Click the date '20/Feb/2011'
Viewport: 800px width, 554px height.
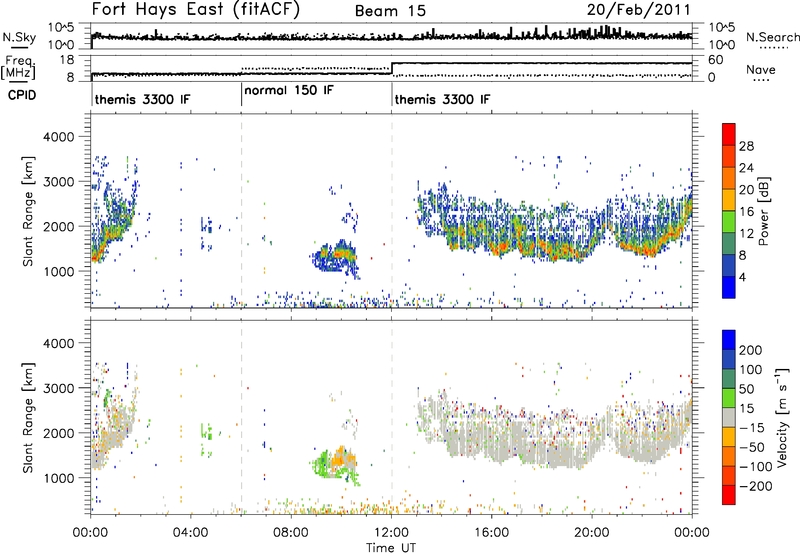tap(638, 9)
